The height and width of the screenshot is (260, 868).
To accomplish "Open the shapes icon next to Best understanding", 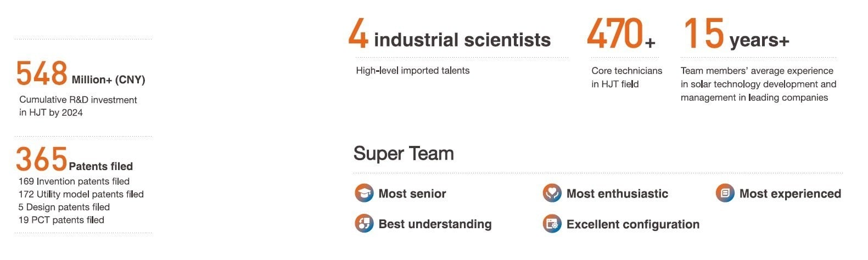I will tap(363, 224).
